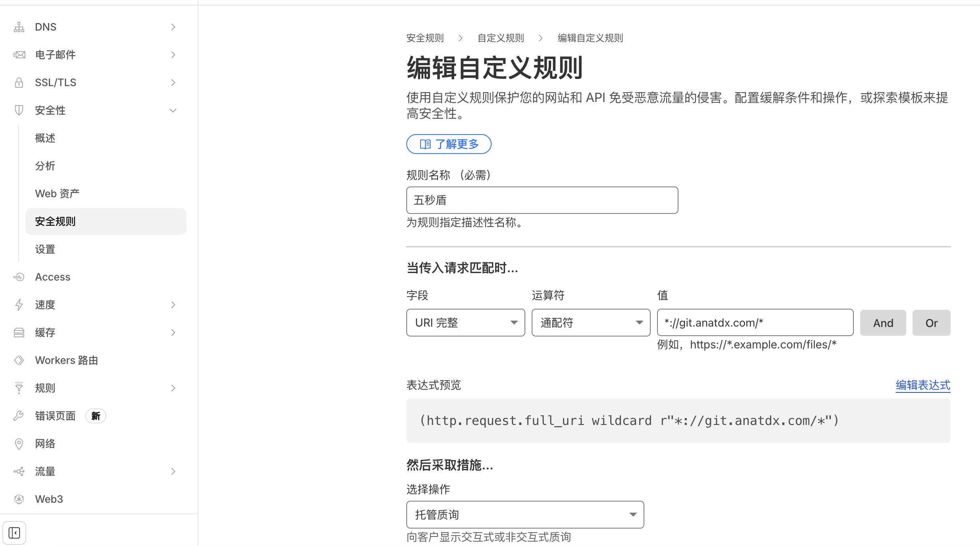Open the 通配符 operator dropdown

pyautogui.click(x=591, y=323)
